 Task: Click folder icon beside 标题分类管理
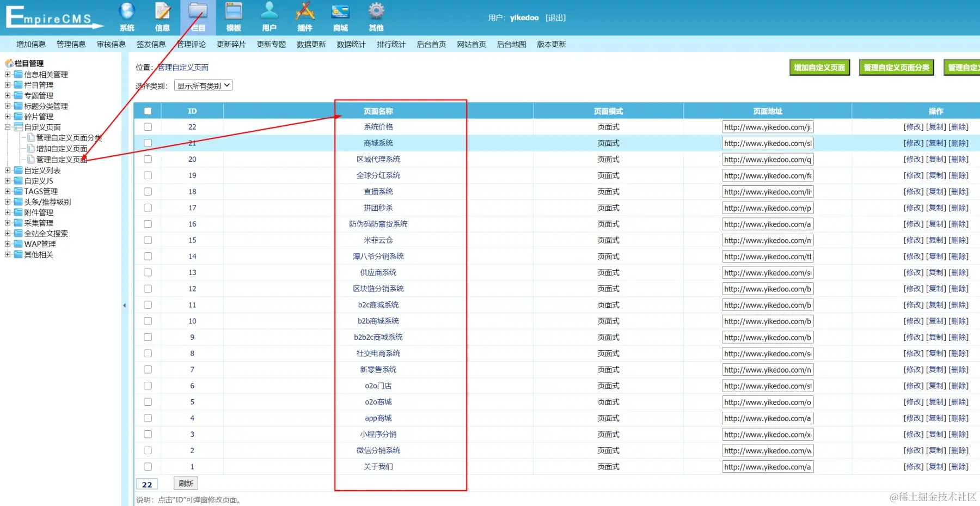18,106
